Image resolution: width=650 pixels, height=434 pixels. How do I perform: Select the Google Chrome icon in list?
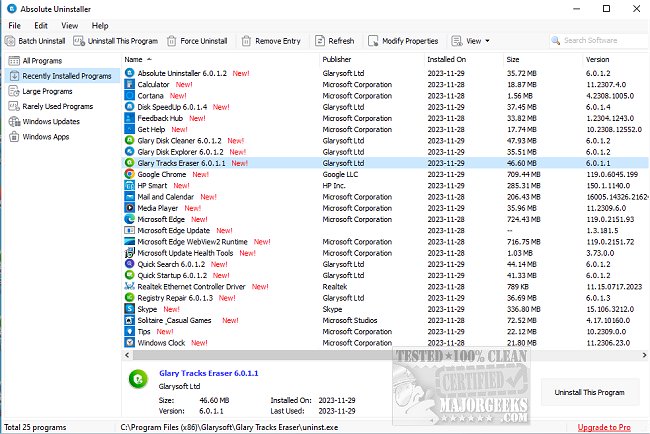pyautogui.click(x=129, y=174)
